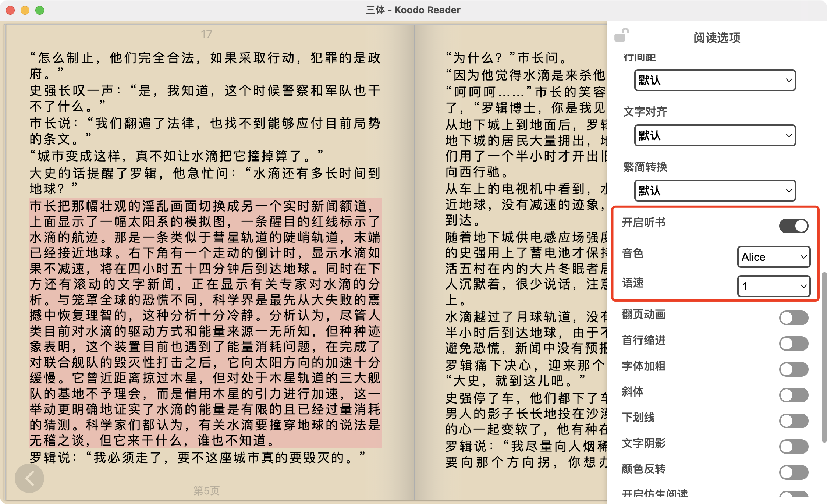Click the highlighted paragraph starting 市长把那幅
This screenshot has height=504, width=827.
click(x=205, y=323)
